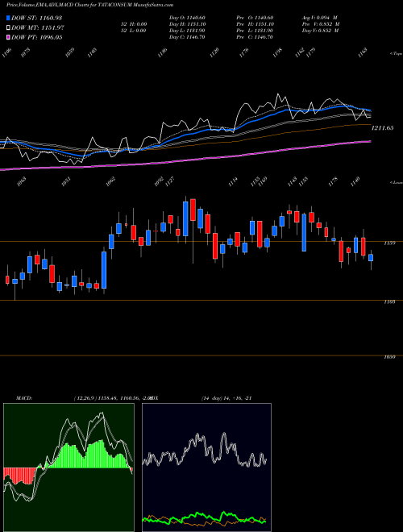
Task: Click the Pre L: 1131.90 value
Action: tap(256, 31)
